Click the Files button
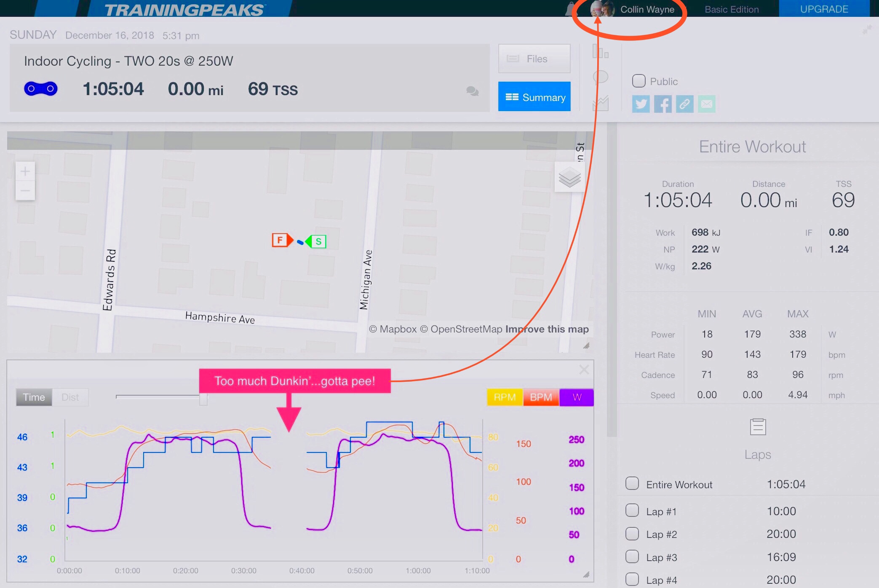The width and height of the screenshot is (879, 588). coord(534,59)
